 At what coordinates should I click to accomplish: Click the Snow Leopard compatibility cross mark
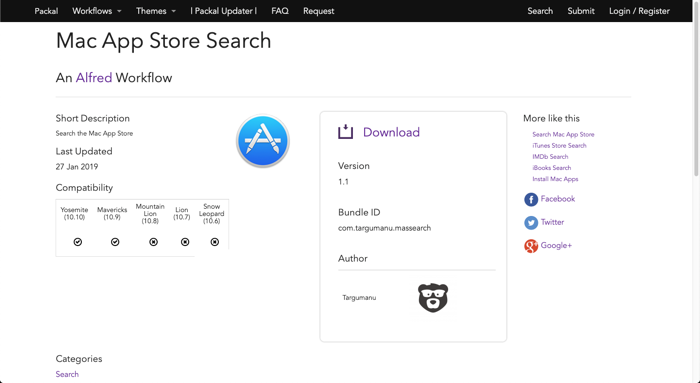tap(215, 242)
